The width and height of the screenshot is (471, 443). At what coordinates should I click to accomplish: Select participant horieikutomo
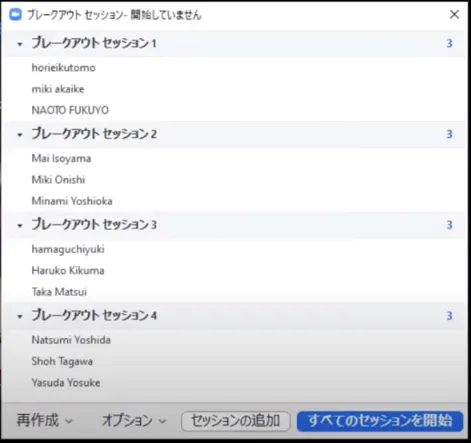pyautogui.click(x=64, y=68)
